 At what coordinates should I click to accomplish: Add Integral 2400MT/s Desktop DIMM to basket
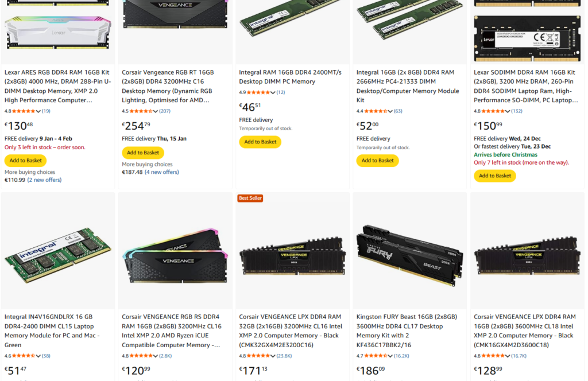(260, 142)
